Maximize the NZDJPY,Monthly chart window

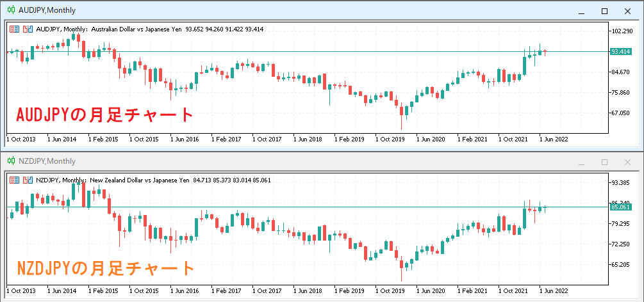(604, 162)
